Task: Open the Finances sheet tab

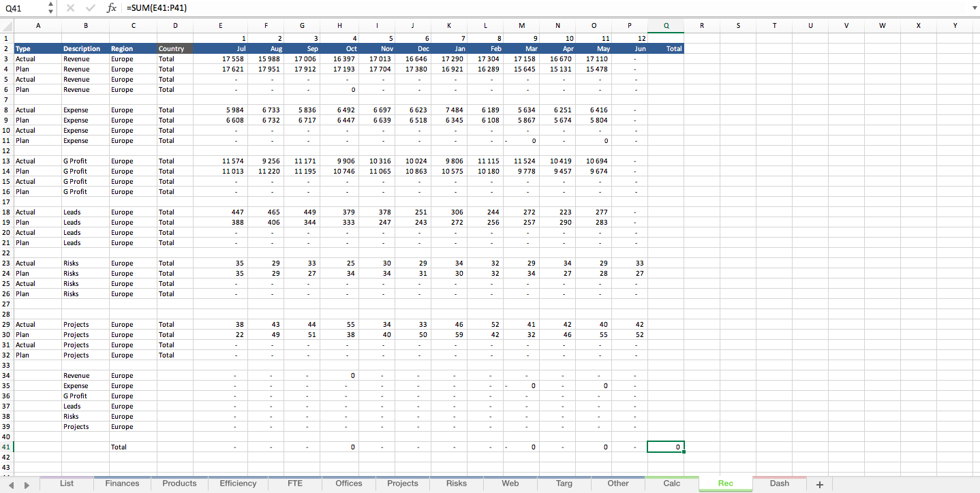Action: (122, 483)
